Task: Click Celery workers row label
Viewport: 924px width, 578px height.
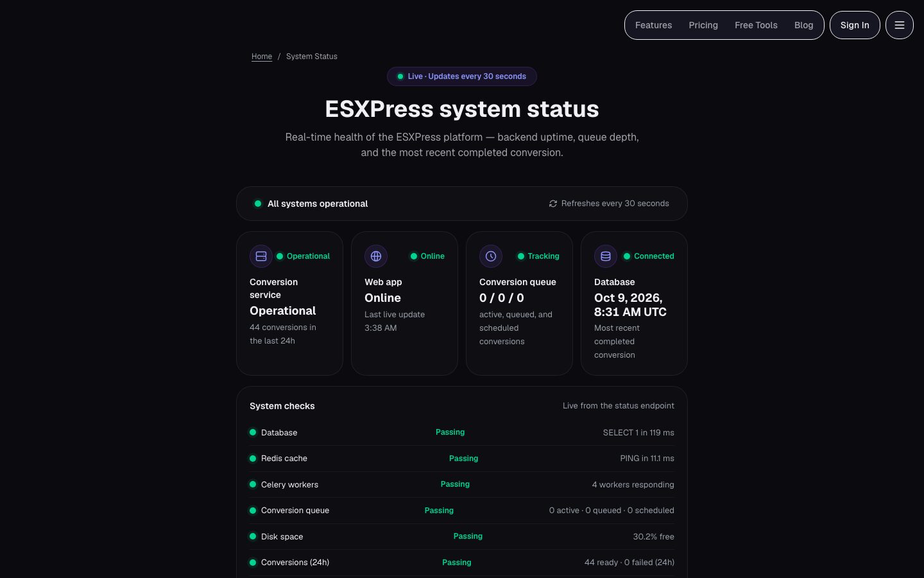Action: coord(289,485)
